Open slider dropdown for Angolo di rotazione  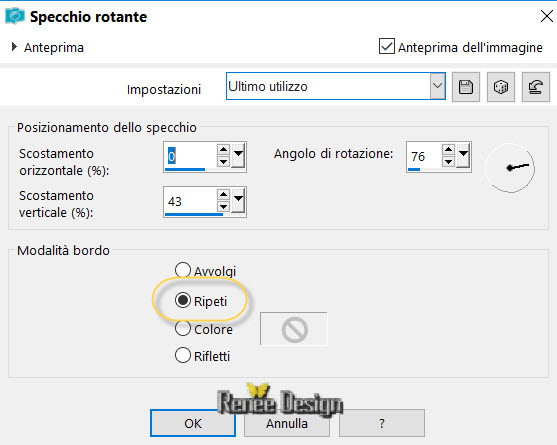coord(464,155)
